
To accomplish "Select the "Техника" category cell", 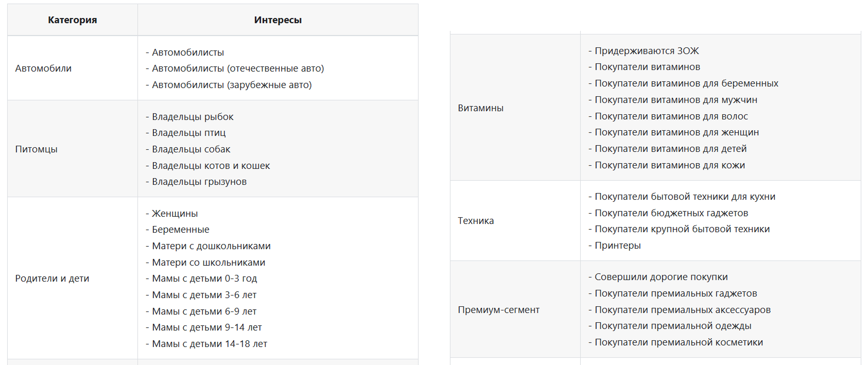I will tap(476, 221).
